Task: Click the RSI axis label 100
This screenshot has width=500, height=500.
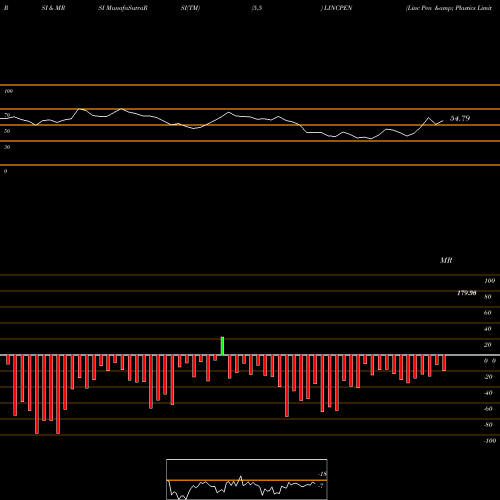Action: coord(8,91)
